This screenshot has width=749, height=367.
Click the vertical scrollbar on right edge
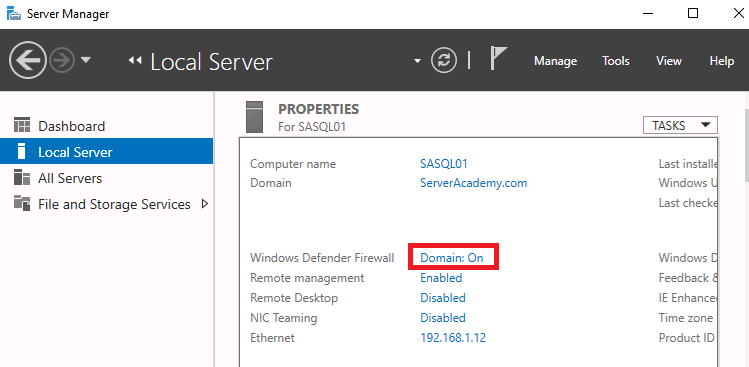click(746, 146)
